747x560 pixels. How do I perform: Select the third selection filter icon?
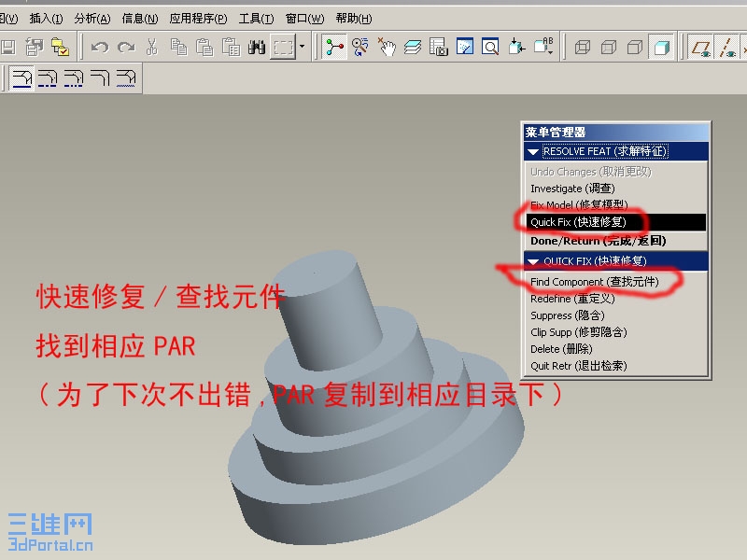(74, 77)
